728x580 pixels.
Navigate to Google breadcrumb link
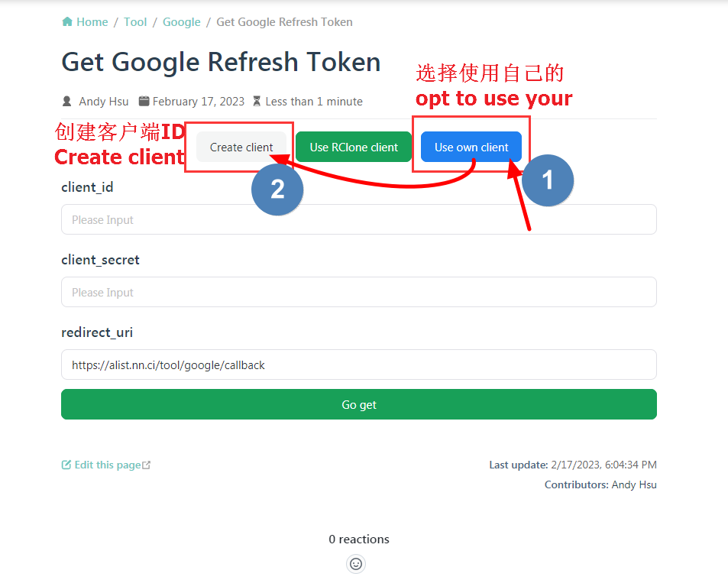[182, 22]
